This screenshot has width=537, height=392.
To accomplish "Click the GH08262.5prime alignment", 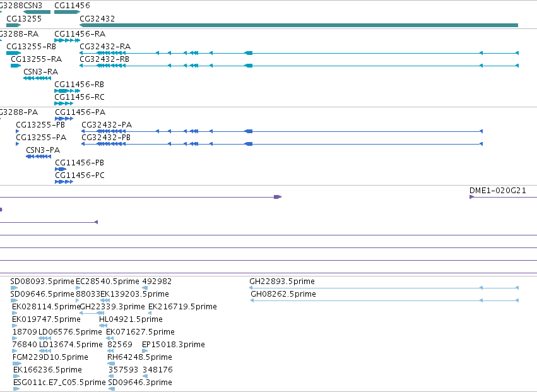I will (384, 300).
